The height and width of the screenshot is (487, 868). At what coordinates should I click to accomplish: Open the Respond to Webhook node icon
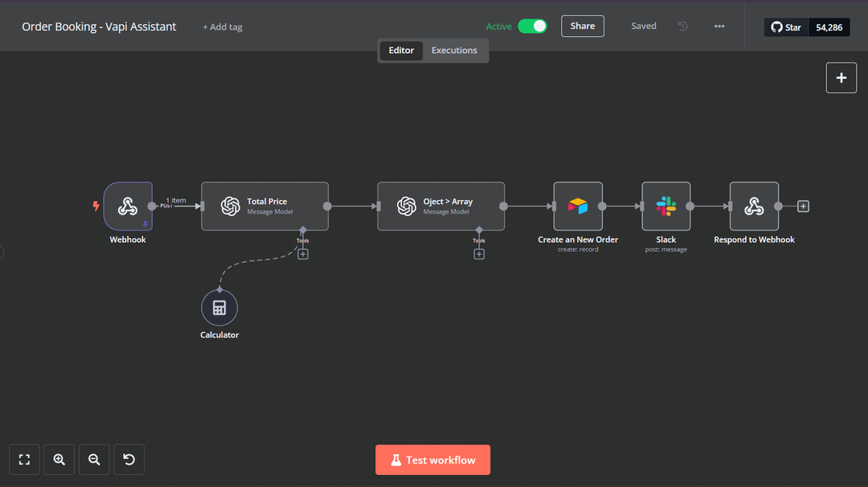pyautogui.click(x=754, y=206)
